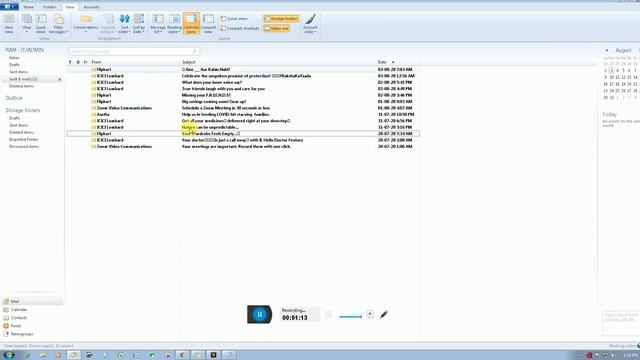Sort by the attachment column icon
640x360 pixels.
[78, 62]
